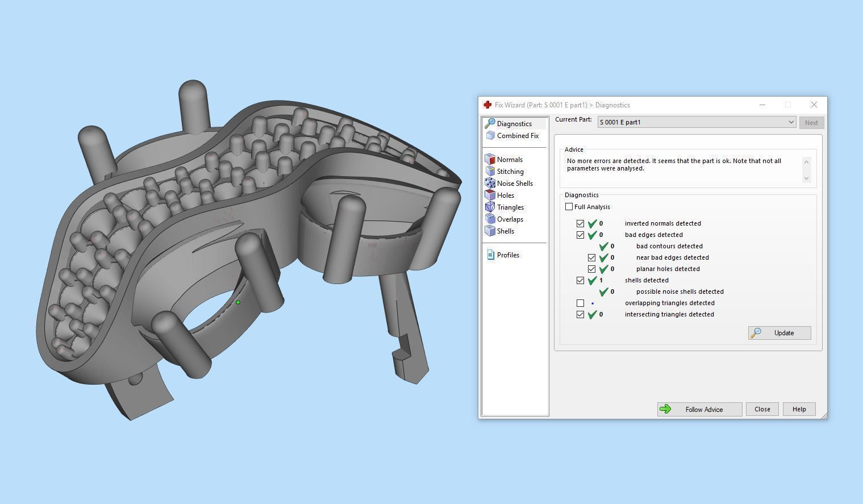Screen dimensions: 863x504
Task: Click the Help button
Action: [x=799, y=409]
